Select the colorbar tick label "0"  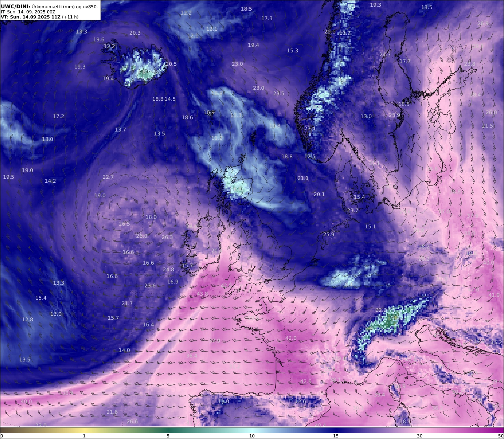pos(2,436)
